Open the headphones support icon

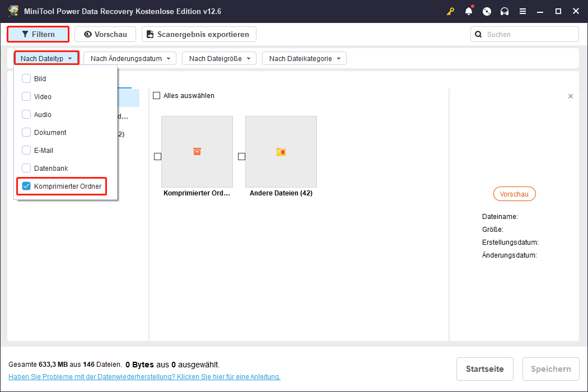[505, 11]
